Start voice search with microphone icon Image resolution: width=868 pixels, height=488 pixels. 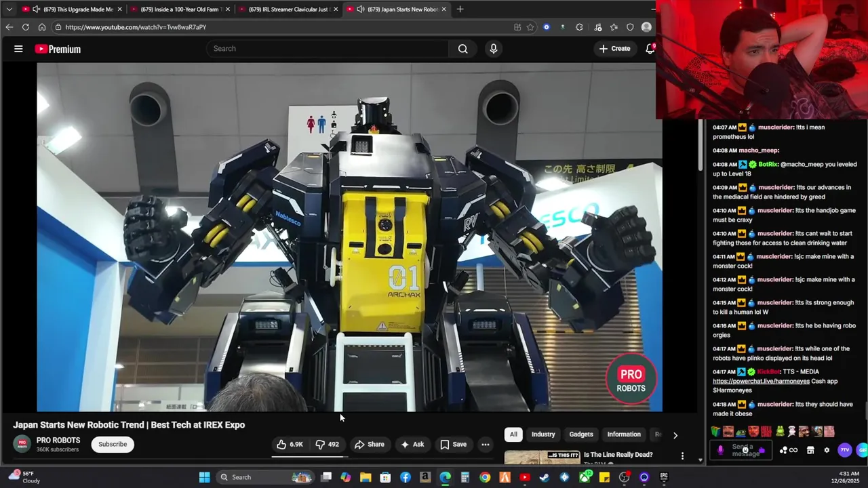coord(494,49)
